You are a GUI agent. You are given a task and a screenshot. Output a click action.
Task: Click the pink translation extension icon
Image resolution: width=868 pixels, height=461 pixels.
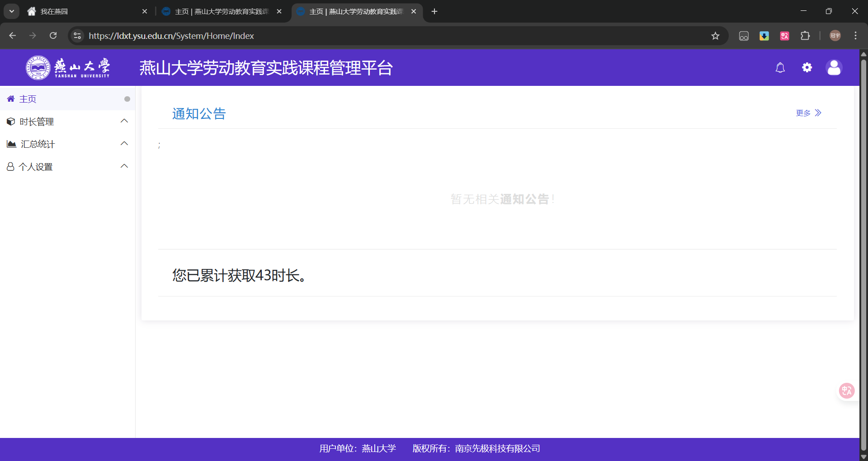click(x=784, y=36)
